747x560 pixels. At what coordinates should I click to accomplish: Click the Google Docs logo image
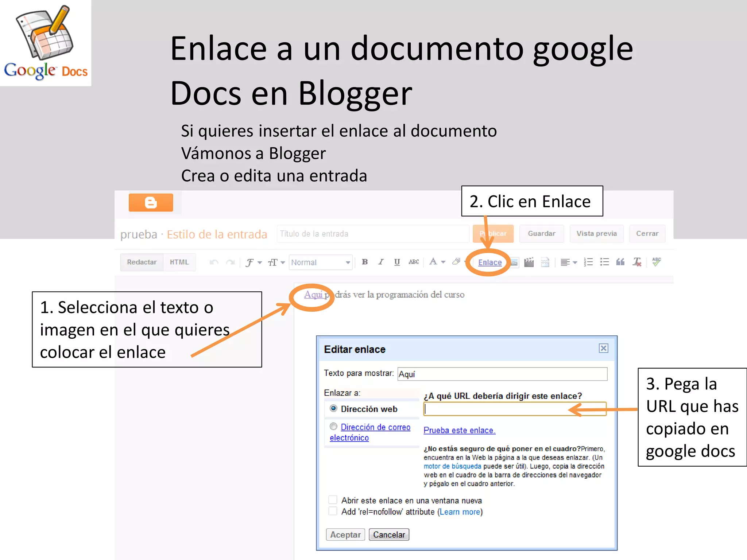point(46,43)
